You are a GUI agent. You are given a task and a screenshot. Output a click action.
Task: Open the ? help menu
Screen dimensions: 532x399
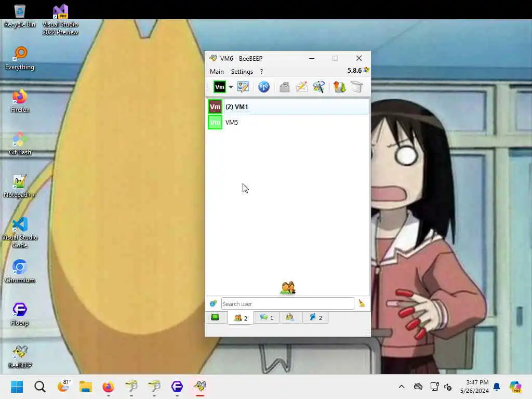click(x=261, y=72)
